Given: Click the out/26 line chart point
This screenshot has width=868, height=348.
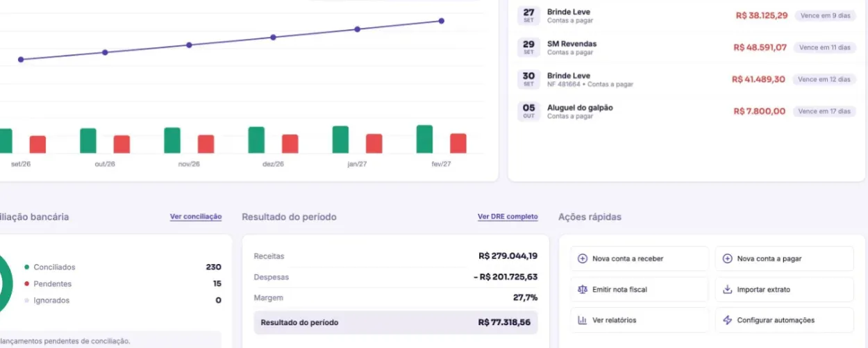Looking at the screenshot, I should 105,52.
